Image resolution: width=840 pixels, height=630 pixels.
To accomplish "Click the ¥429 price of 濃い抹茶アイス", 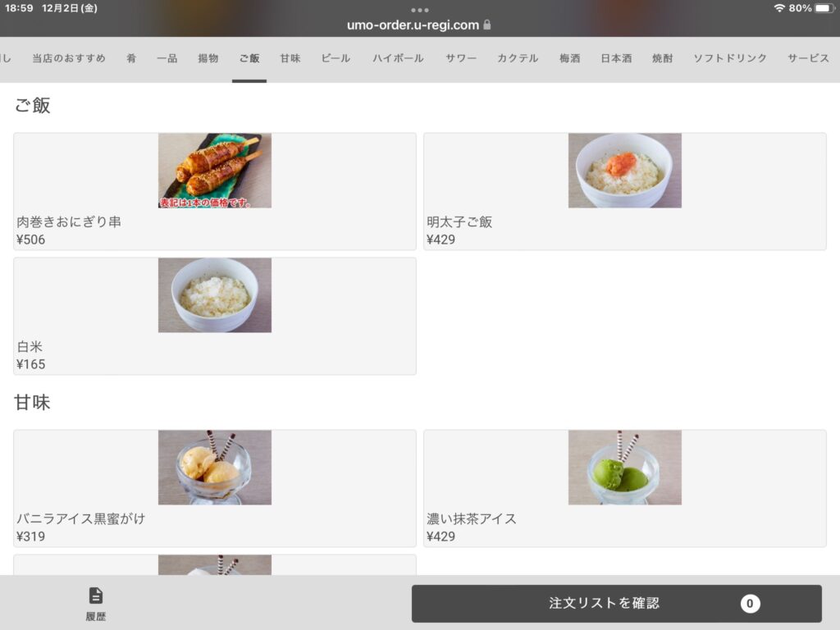I will coord(441,536).
